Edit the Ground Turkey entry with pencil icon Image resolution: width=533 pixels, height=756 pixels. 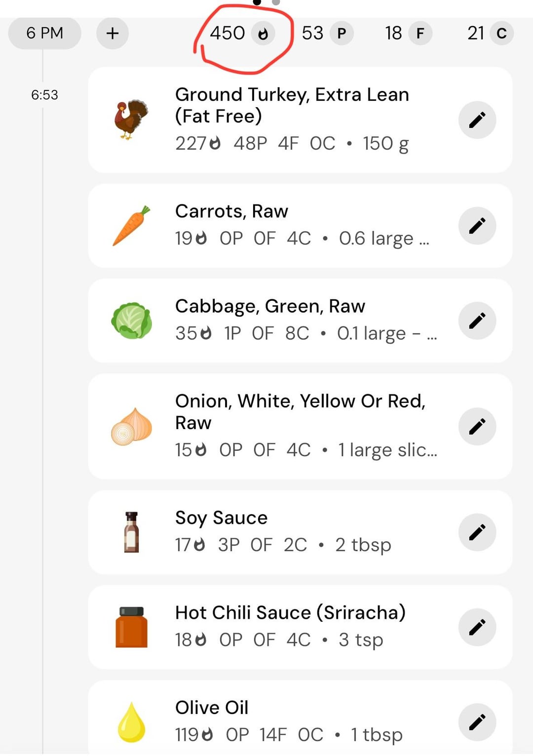tap(477, 120)
